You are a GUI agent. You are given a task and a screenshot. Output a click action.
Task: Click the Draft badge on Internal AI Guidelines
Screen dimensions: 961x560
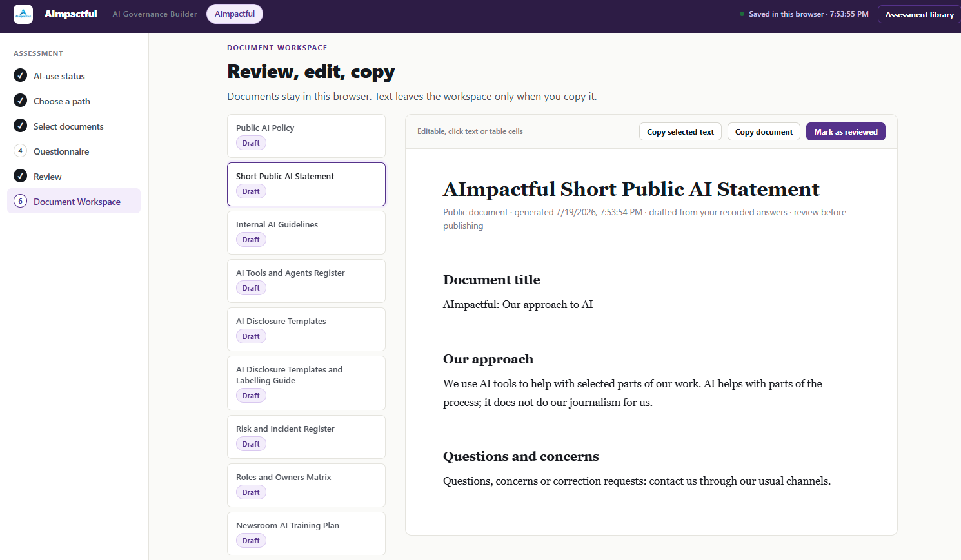click(251, 240)
